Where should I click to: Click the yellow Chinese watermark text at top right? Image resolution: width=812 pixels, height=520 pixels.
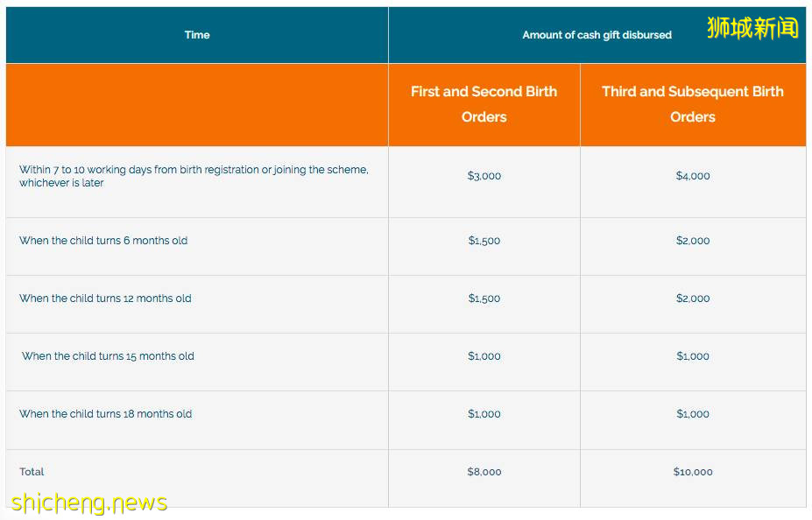click(x=752, y=28)
